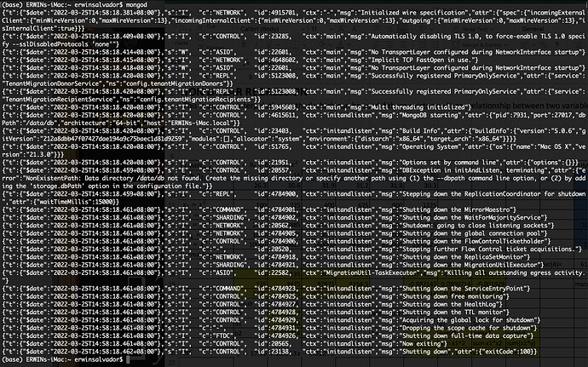Click "Shutting down the FlowControlTicketholder" message
588x367 pixels.
pos(475,241)
